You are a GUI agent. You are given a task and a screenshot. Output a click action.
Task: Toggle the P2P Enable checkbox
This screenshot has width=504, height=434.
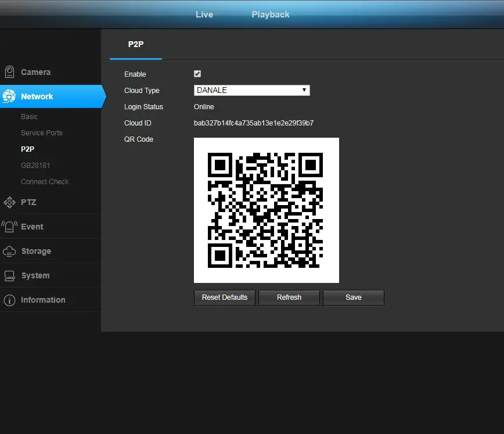pyautogui.click(x=197, y=74)
